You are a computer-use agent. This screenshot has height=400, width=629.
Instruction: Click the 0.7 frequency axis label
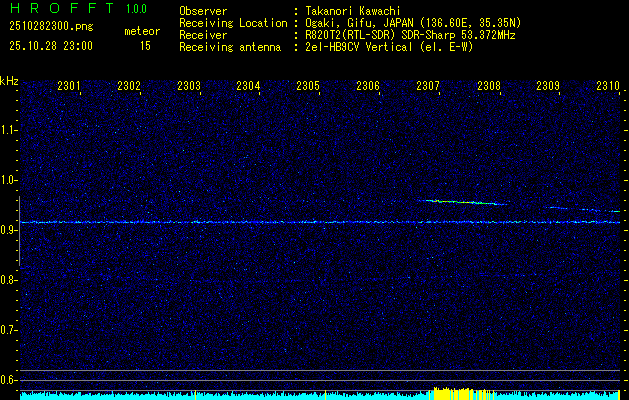tap(9, 330)
